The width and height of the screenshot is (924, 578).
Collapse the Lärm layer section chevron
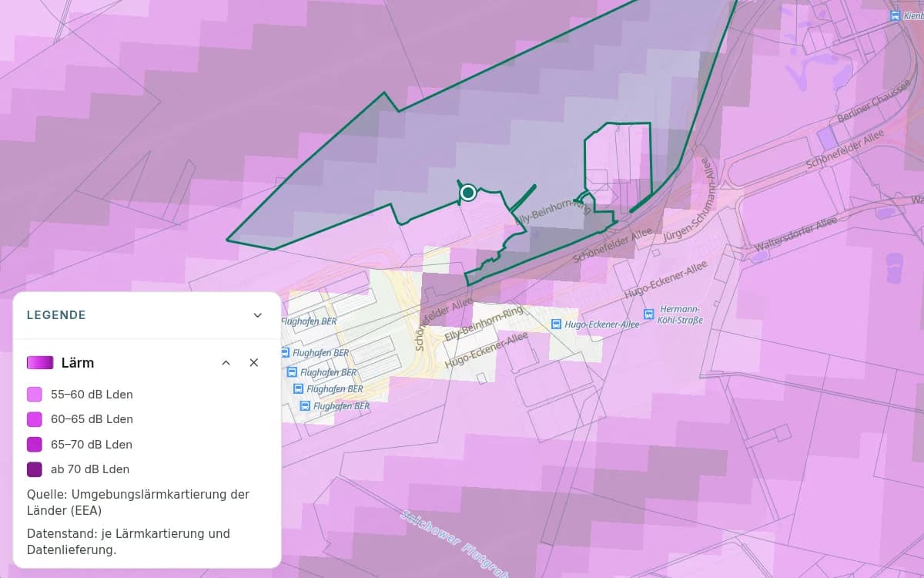click(226, 363)
